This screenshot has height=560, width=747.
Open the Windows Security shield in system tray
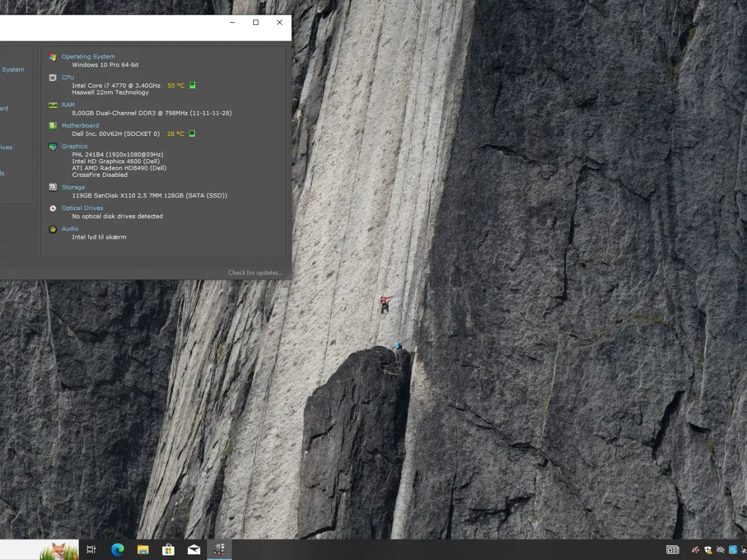(708, 549)
